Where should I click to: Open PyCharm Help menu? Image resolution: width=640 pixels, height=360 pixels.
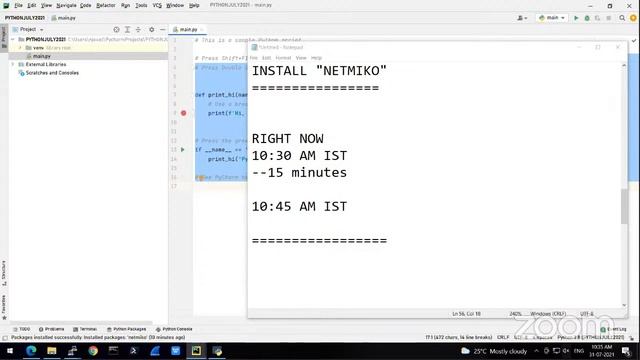[x=194, y=5]
